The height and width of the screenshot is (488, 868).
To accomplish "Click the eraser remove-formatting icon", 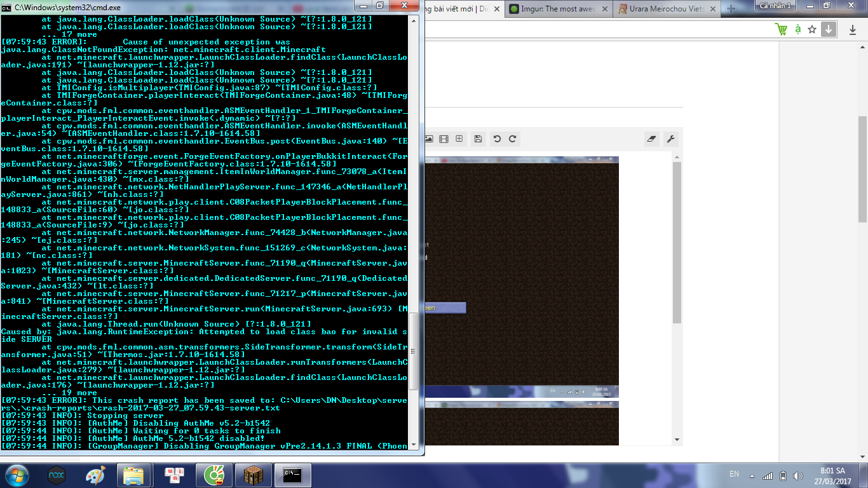I will coord(651,139).
